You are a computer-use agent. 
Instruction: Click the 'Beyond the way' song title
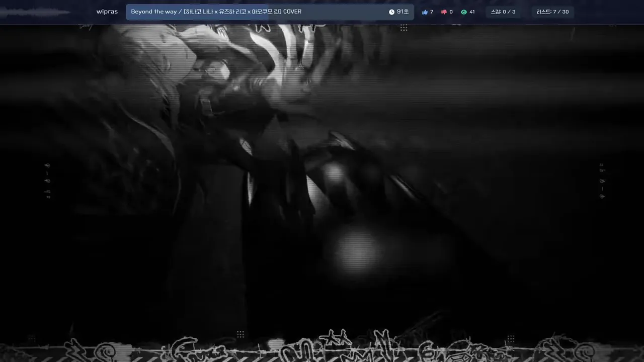[216, 12]
